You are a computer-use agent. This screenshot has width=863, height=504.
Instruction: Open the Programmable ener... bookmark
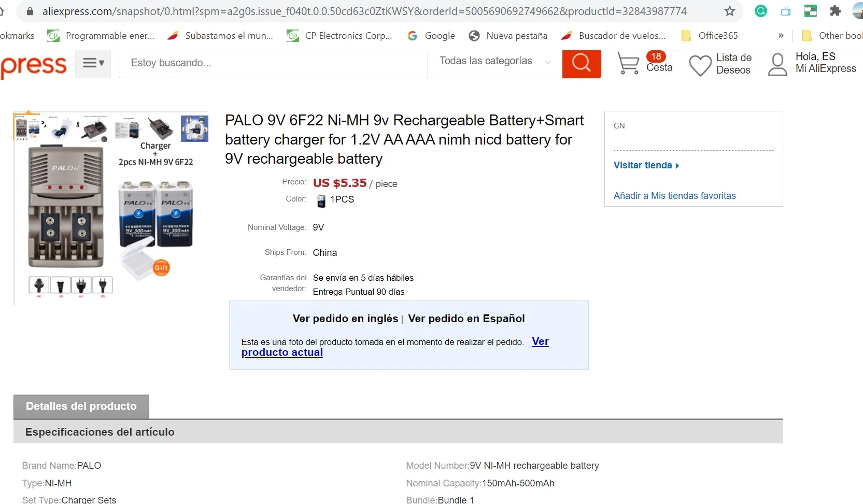(x=101, y=36)
